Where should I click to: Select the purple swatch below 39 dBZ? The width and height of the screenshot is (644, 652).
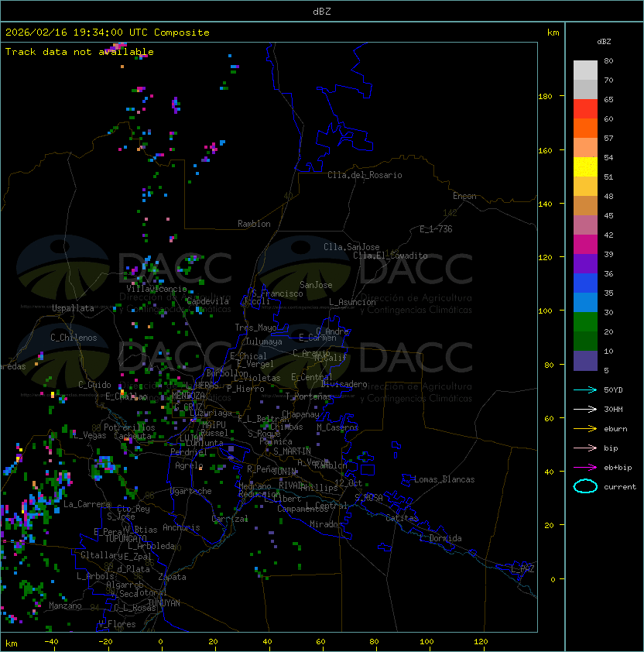585,263
